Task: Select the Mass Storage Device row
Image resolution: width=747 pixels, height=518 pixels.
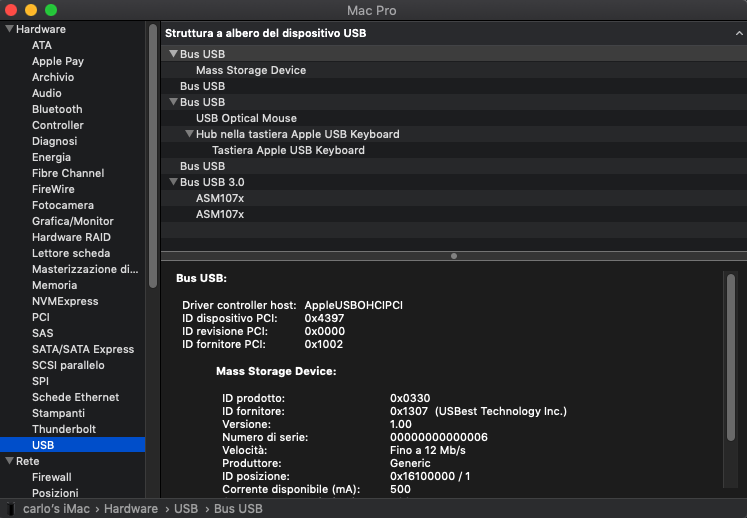Action: pyautogui.click(x=454, y=70)
